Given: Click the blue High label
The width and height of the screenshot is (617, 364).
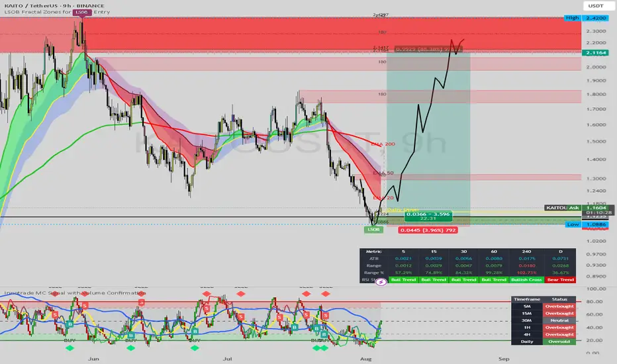Looking at the screenshot, I should [x=573, y=18].
